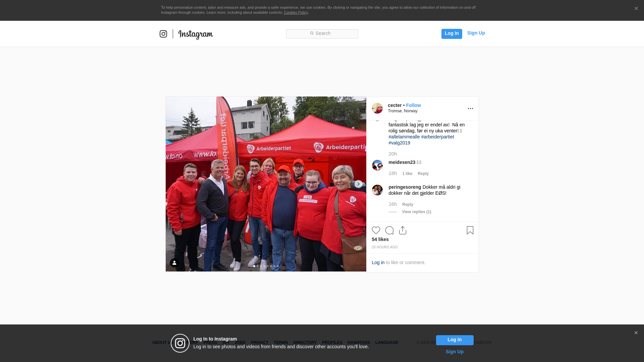This screenshot has width=644, height=362.
Task: Click the header Log In button
Action: coord(451,34)
